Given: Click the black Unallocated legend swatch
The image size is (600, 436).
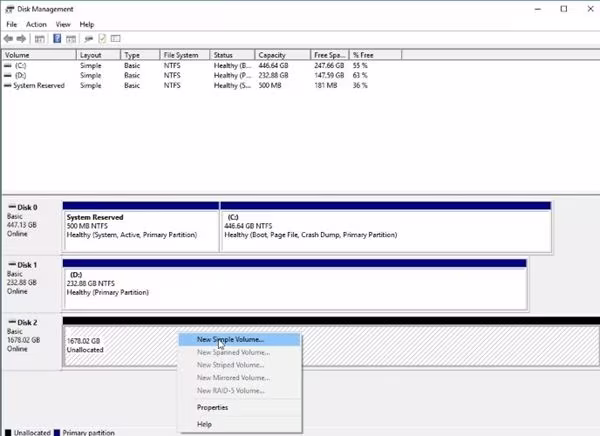Looking at the screenshot, I should pyautogui.click(x=8, y=433).
